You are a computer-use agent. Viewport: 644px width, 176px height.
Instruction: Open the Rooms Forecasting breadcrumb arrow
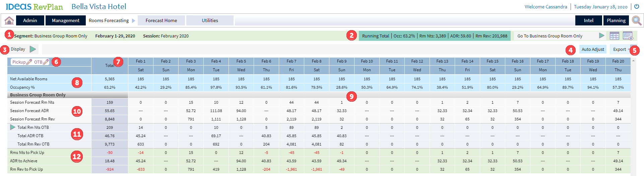[x=134, y=21]
